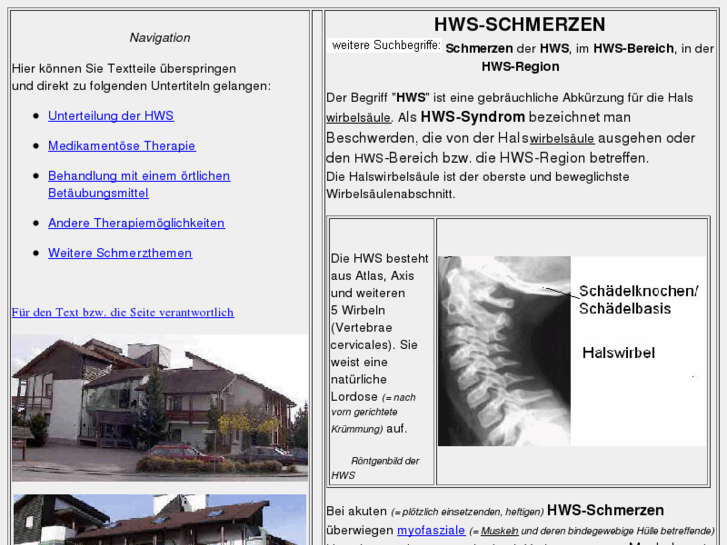Click the cervical spine X-ray image
Image resolution: width=727 pixels, height=545 pixels.
(x=504, y=351)
